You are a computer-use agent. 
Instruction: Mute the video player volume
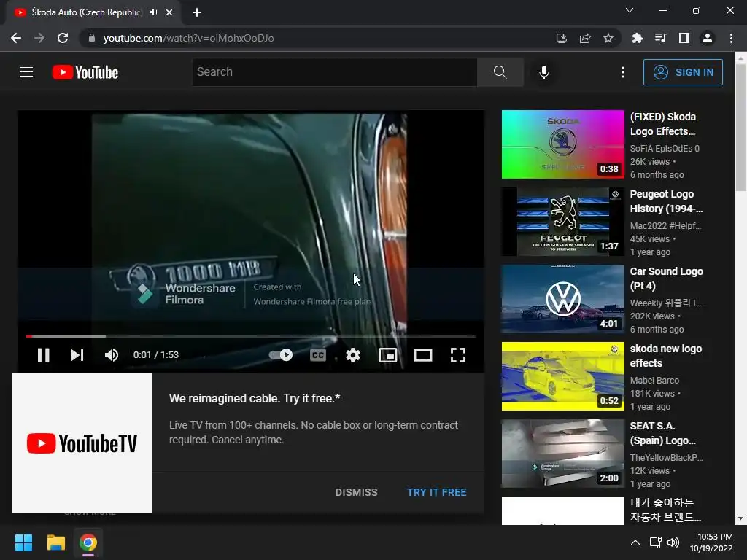tap(112, 355)
